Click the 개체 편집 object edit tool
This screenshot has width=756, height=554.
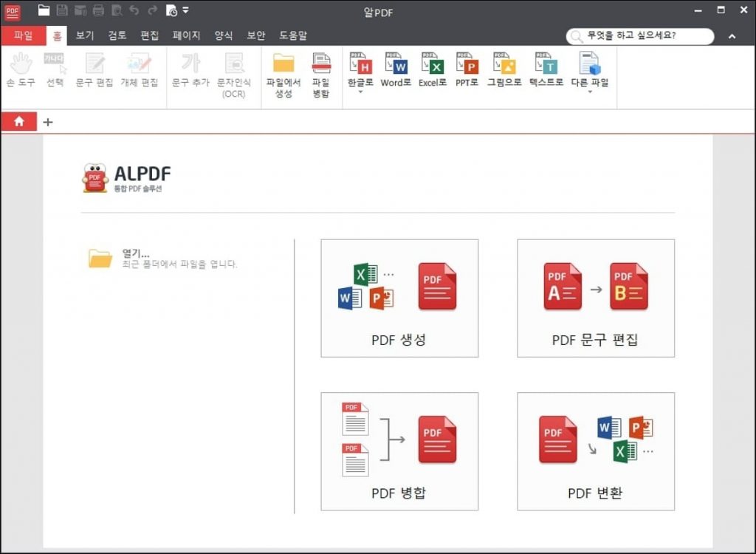click(x=140, y=70)
